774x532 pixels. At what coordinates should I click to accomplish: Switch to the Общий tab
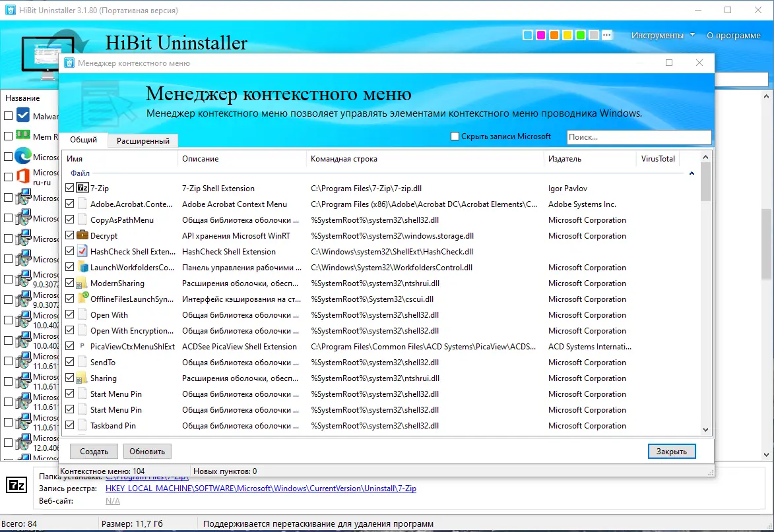(83, 140)
